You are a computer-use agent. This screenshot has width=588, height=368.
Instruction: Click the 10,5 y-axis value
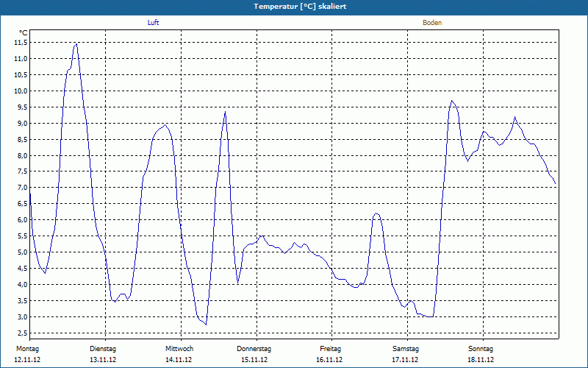pyautogui.click(x=21, y=75)
